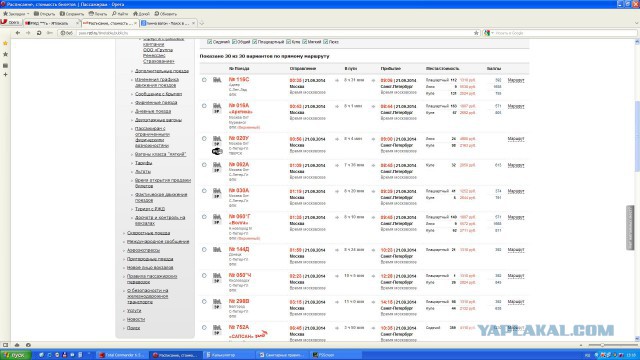The image size is (640, 360).
Task: Click the train icon in the № 144Д row
Action: (217, 250)
